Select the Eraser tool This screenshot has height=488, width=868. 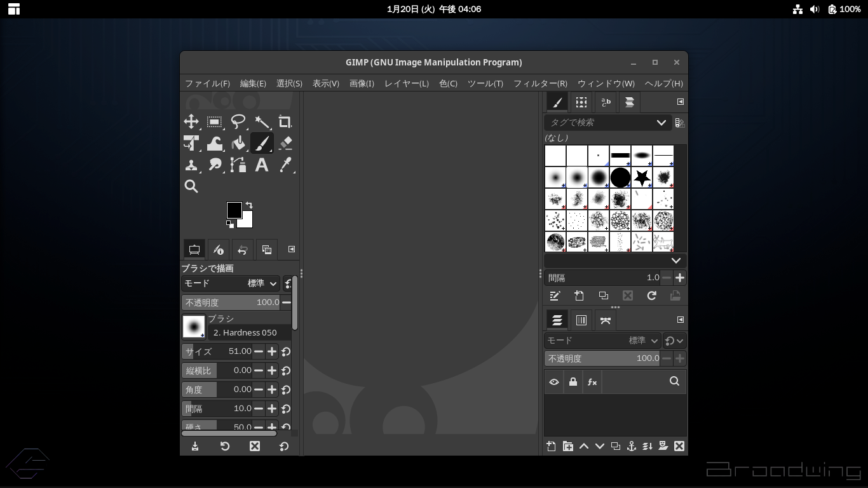pos(285,144)
